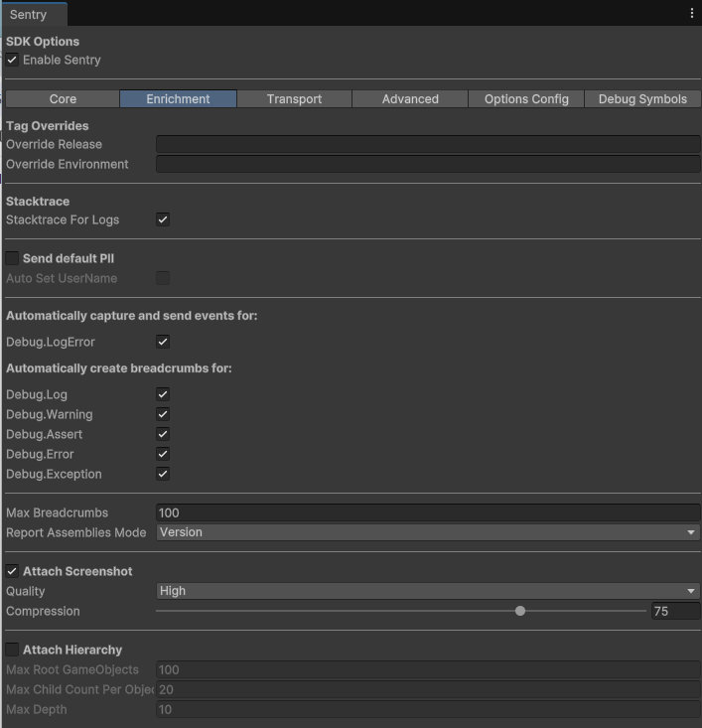Open the Transport tab

(x=294, y=99)
